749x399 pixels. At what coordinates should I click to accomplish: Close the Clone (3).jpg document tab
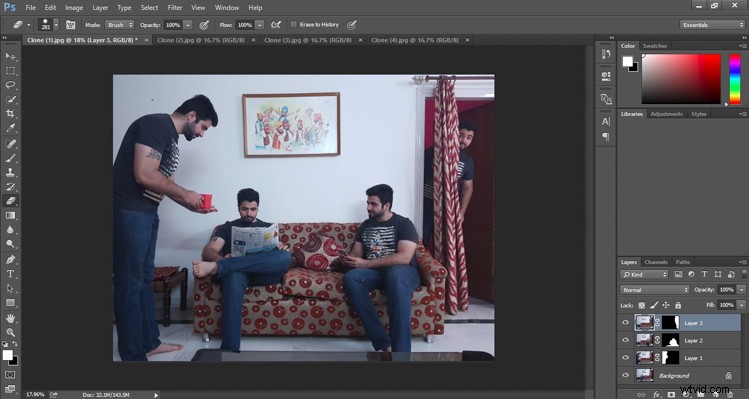(360, 40)
